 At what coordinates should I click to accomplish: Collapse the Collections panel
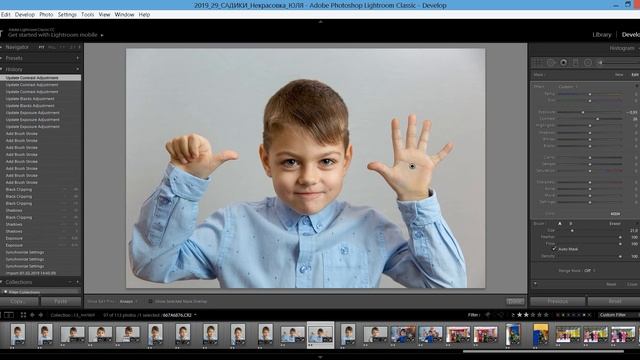(x=2, y=282)
